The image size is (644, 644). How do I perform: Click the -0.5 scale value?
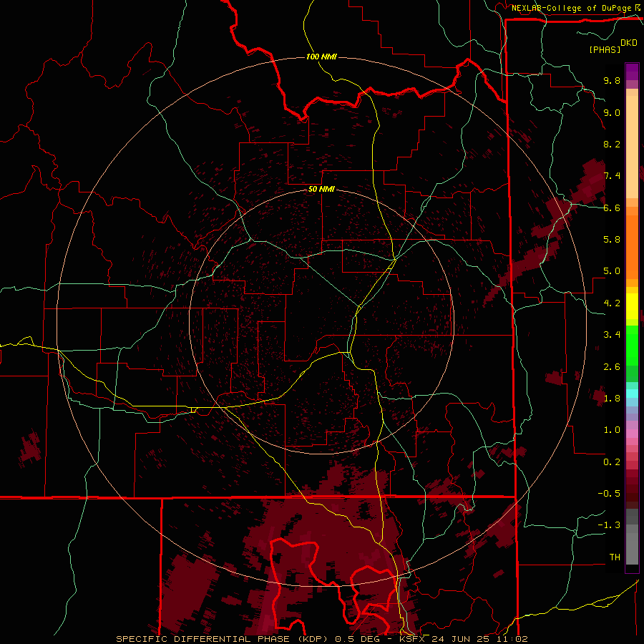coord(609,494)
